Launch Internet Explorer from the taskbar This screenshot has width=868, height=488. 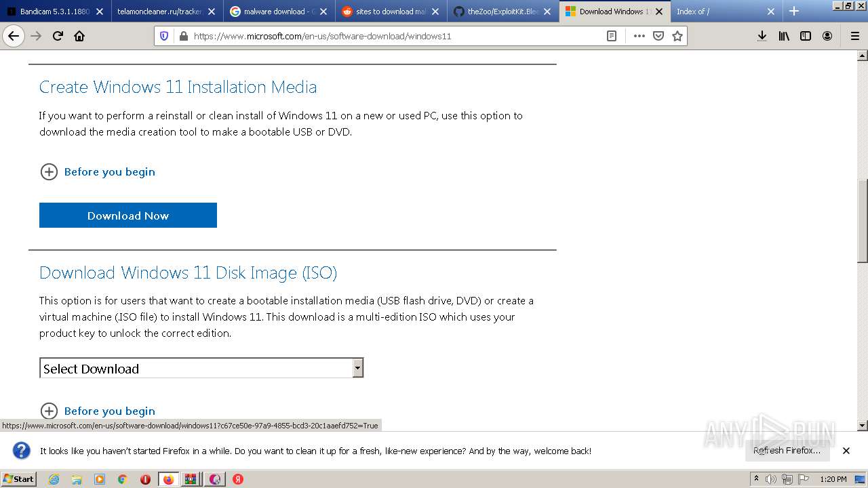coord(54,479)
